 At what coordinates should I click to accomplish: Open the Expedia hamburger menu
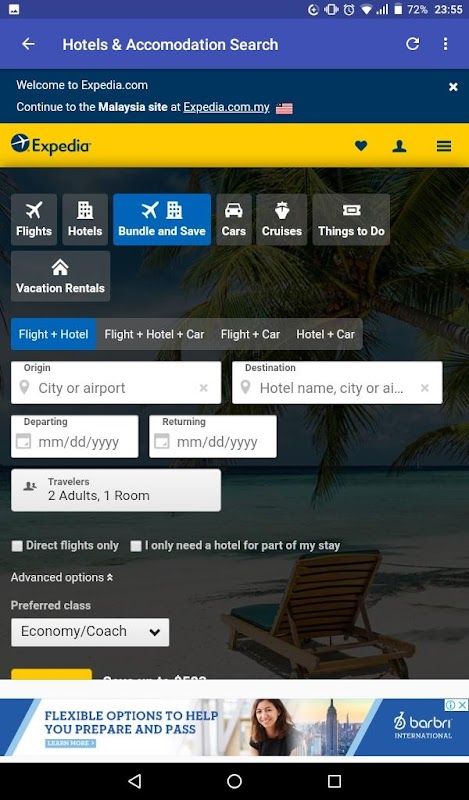tap(443, 146)
